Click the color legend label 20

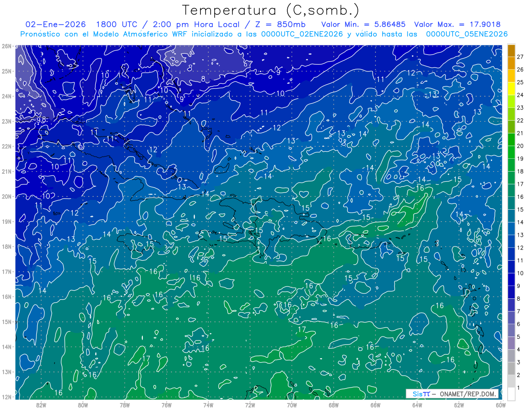click(520, 146)
